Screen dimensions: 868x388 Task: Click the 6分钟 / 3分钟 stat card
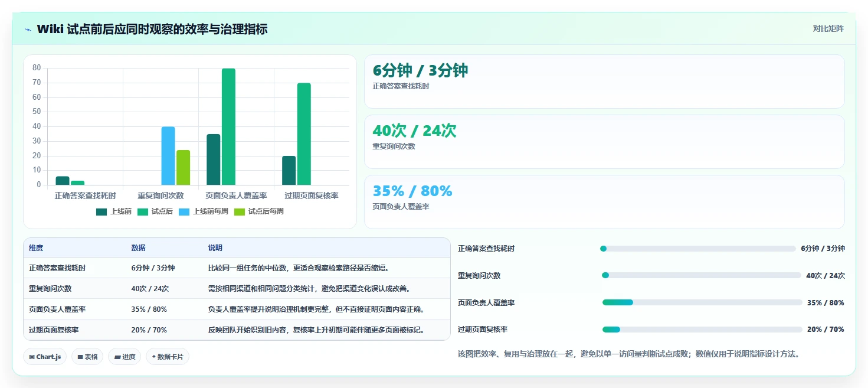(604, 81)
